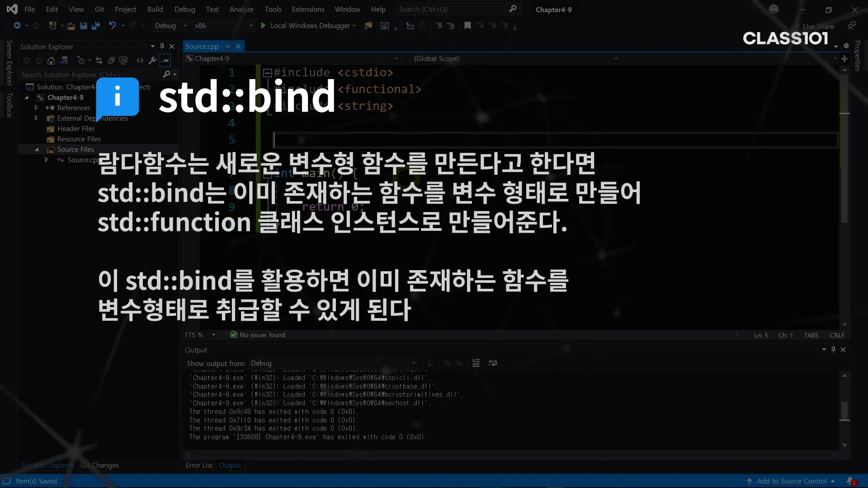
Task: Expand the References node in the tree
Action: 36,108
